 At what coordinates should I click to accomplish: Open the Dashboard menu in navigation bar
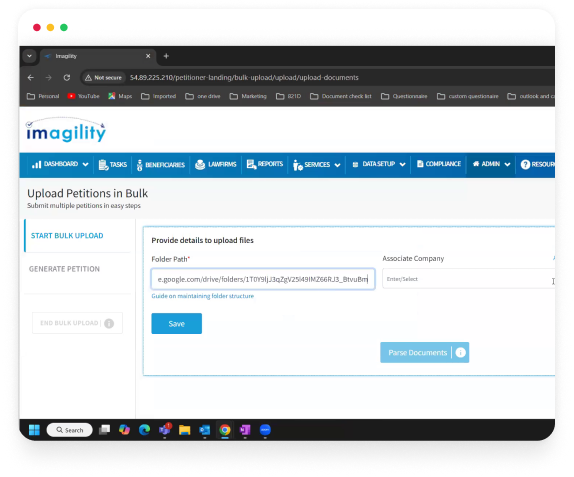[x=60, y=164]
